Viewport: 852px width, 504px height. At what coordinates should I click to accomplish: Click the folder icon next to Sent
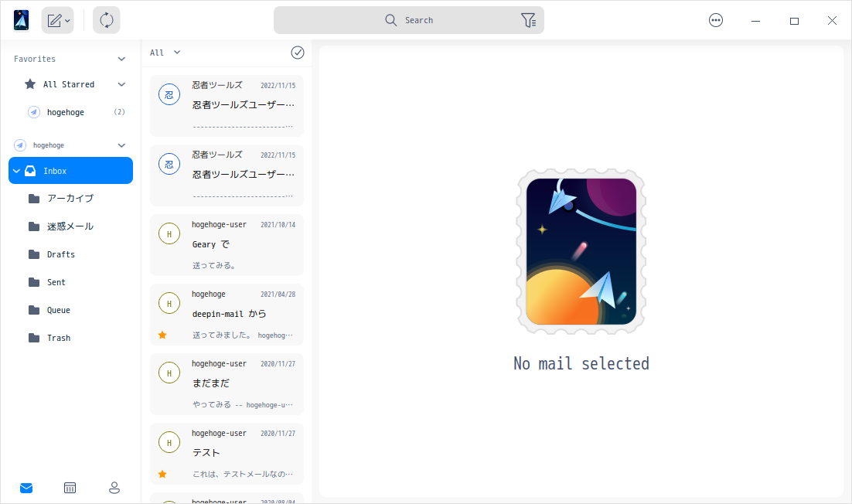click(x=34, y=282)
